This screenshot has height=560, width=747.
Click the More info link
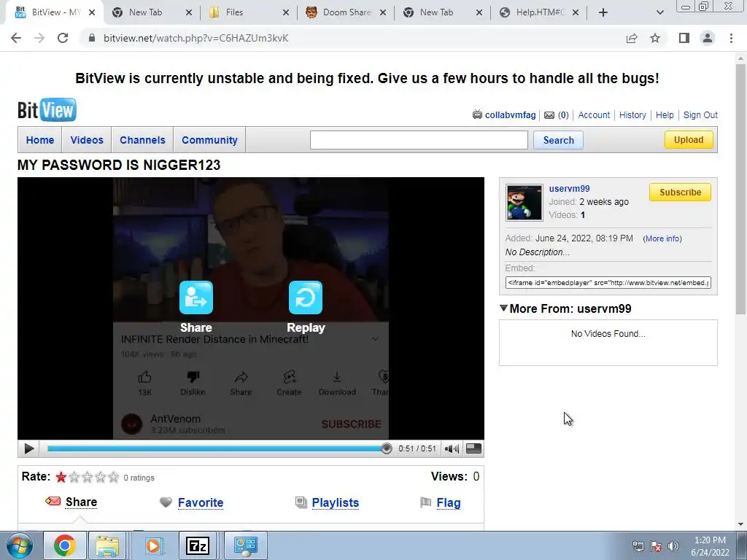[x=662, y=238]
